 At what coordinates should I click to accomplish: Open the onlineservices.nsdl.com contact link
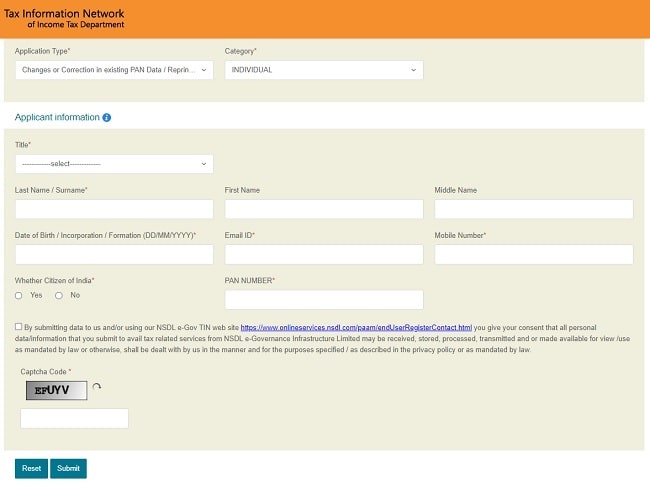coord(356,328)
